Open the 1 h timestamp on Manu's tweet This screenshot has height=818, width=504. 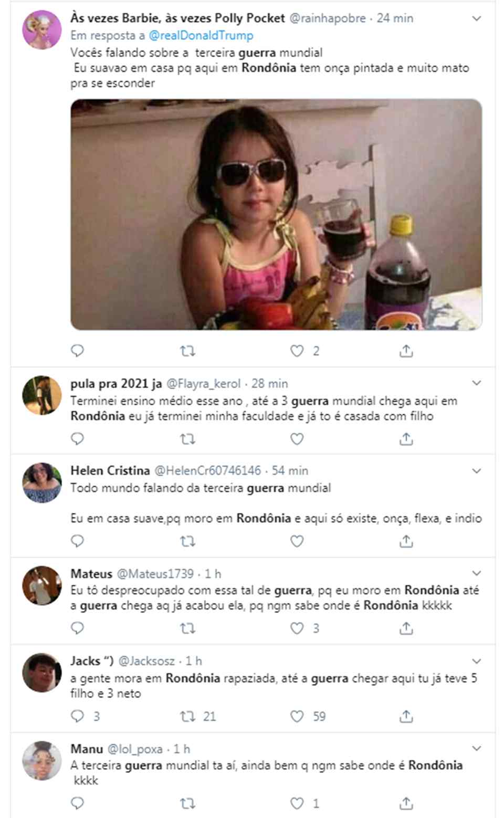pos(182,749)
